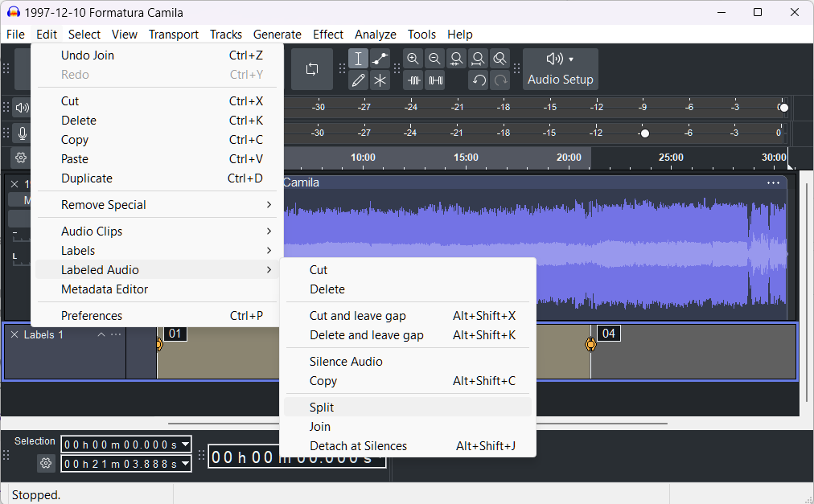This screenshot has height=504, width=814.
Task: Open Audio Setup button
Action: click(560, 69)
